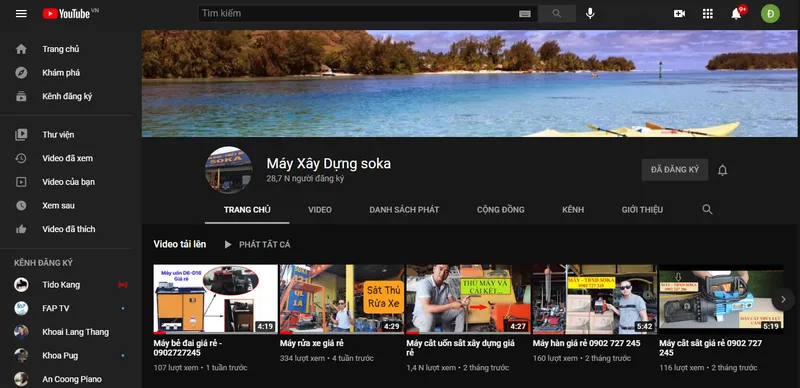800x388 pixels.
Task: Click the FAP TV avatar image
Action: coord(21,308)
